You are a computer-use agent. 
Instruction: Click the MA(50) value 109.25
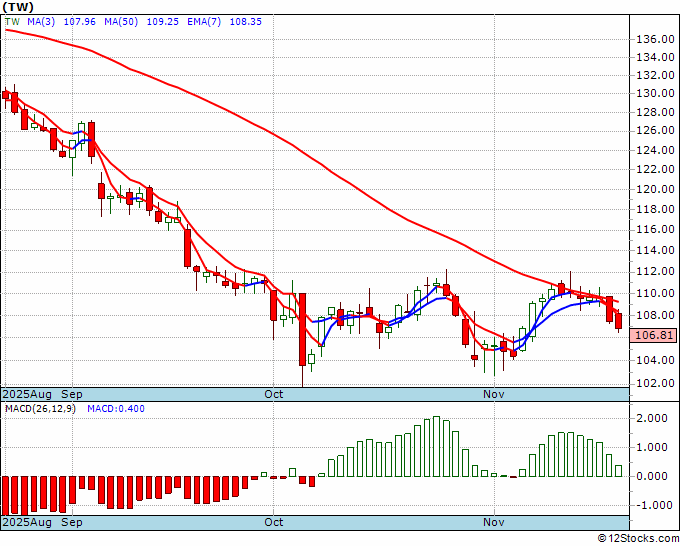(x=163, y=22)
